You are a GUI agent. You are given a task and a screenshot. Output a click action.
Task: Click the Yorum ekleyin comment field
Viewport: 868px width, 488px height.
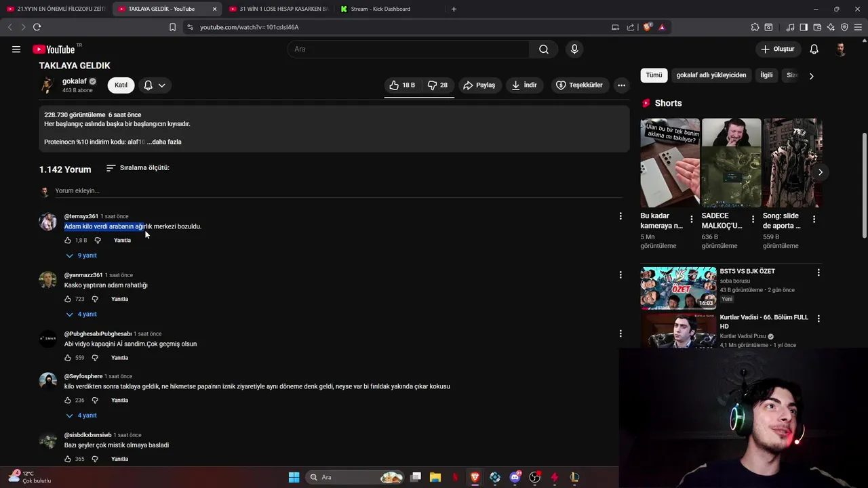coord(338,191)
